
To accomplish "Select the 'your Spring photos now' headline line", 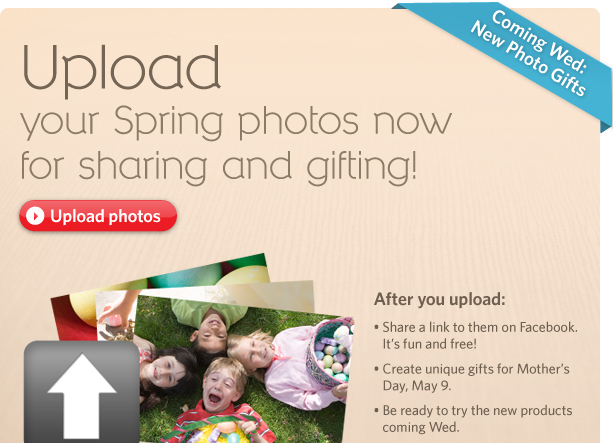I will click(x=236, y=122).
